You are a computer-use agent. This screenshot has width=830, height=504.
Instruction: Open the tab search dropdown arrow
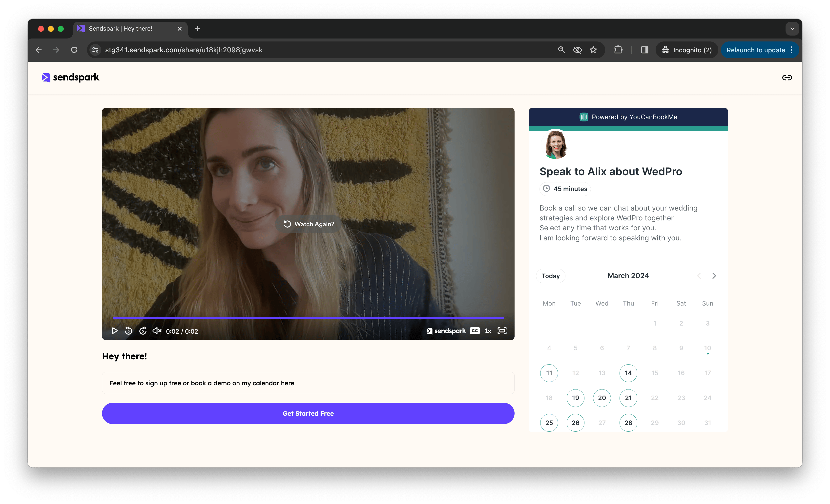[792, 29]
